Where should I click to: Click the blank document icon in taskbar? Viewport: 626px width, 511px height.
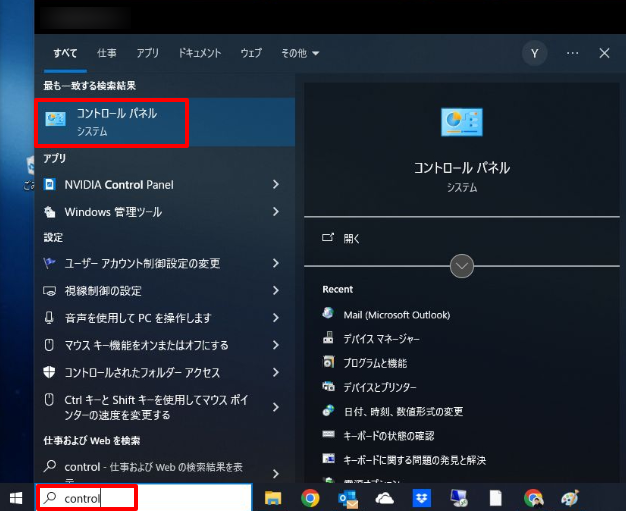pyautogui.click(x=496, y=498)
